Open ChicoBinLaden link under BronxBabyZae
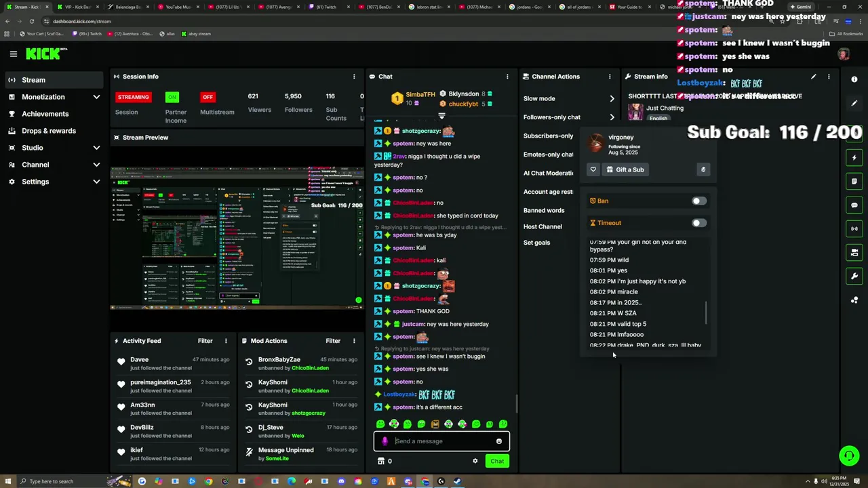 click(310, 368)
